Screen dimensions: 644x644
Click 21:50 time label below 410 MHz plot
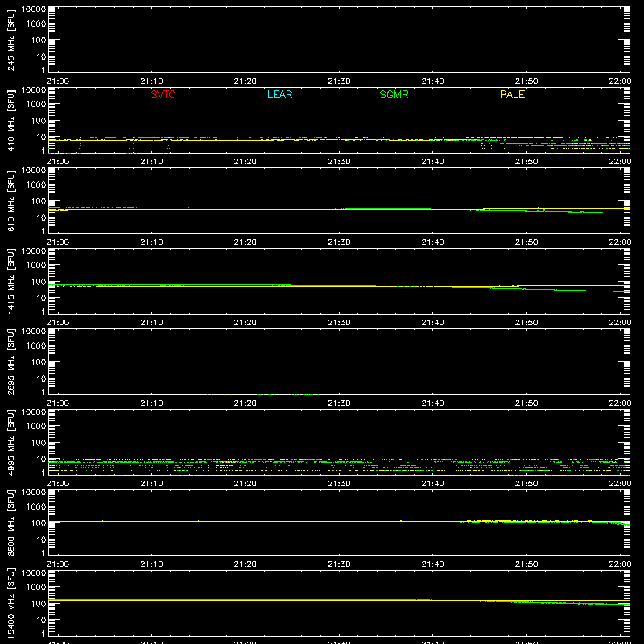point(526,162)
